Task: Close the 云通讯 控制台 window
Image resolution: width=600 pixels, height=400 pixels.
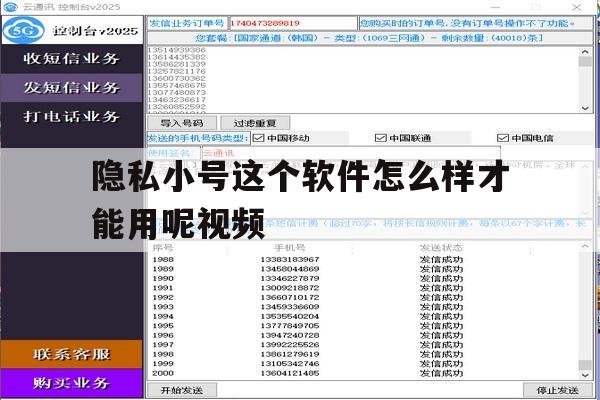Action: [577, 7]
